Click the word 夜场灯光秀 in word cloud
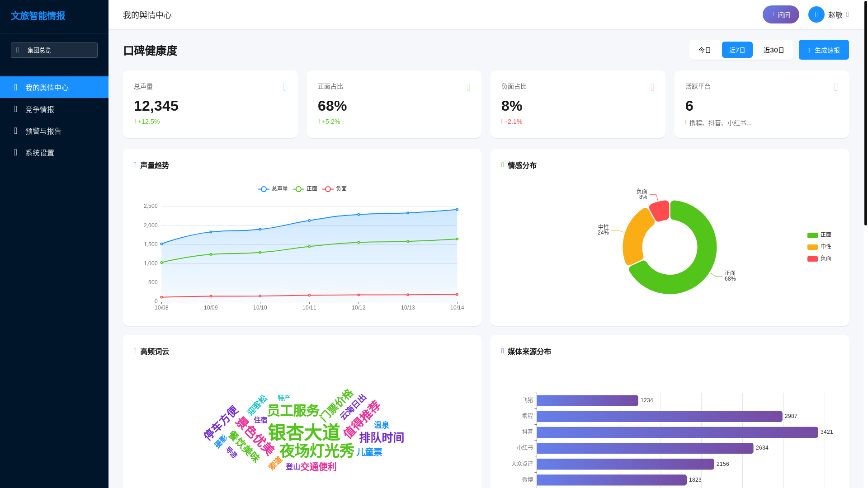Viewport: 868px width, 488px height. [317, 451]
